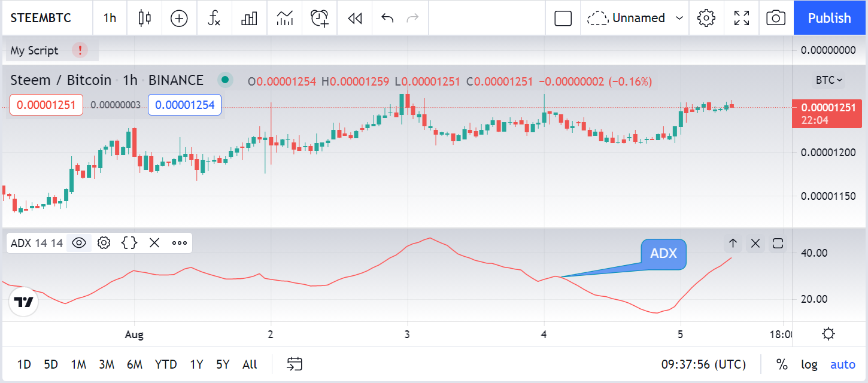Hide the ADX indicator with eye icon
868x383 pixels.
coord(79,242)
